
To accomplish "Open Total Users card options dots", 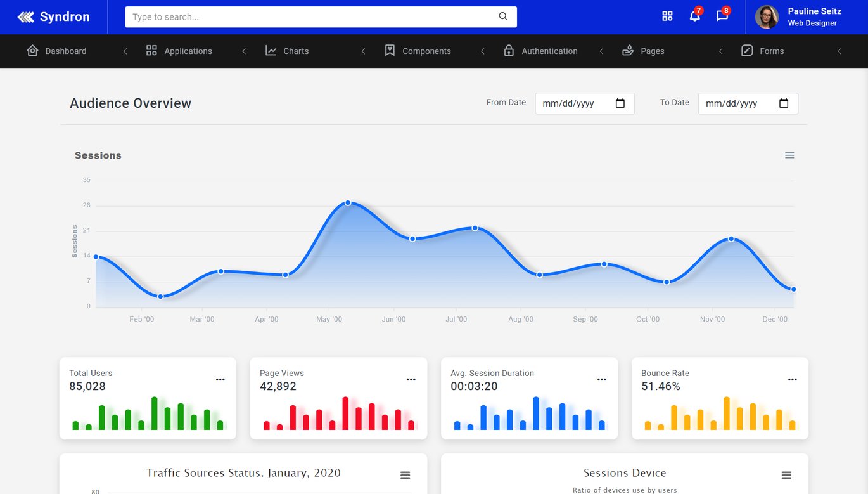I will pyautogui.click(x=220, y=379).
